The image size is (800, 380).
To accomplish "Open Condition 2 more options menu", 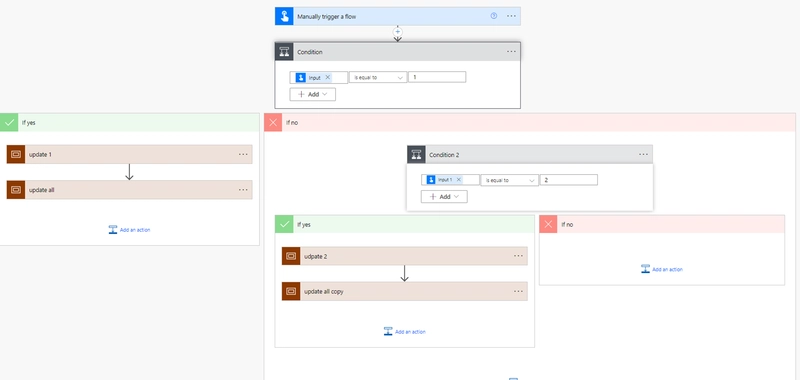I will 643,155.
